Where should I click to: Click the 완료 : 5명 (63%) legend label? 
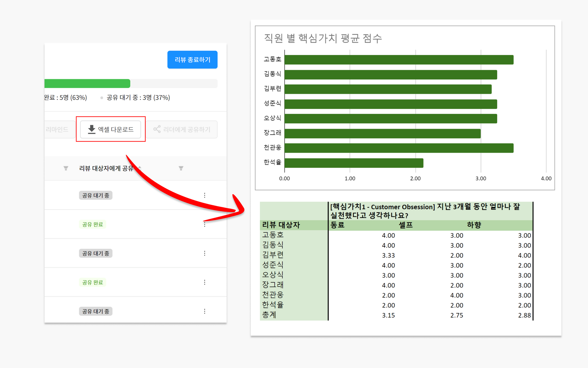point(65,97)
